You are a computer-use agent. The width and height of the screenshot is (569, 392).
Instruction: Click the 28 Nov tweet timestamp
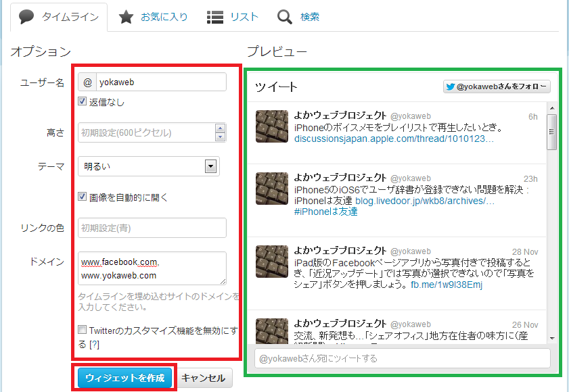click(x=525, y=251)
